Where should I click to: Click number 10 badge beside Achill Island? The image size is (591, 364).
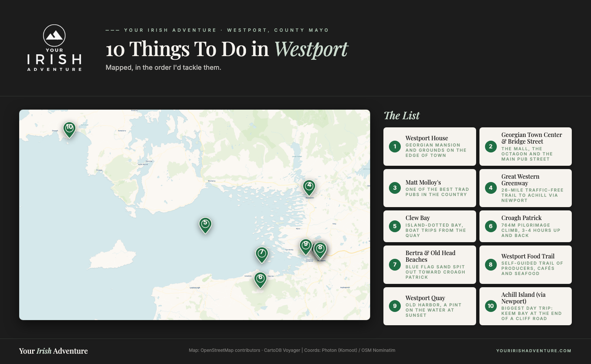tap(491, 306)
